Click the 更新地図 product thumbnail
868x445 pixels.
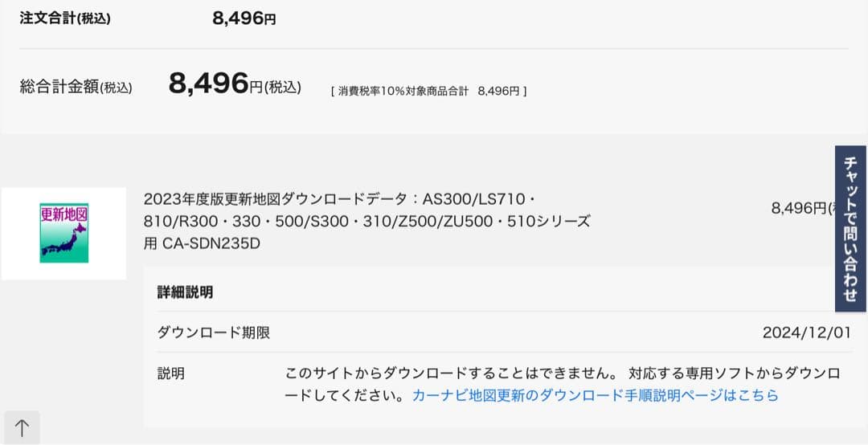tap(63, 233)
